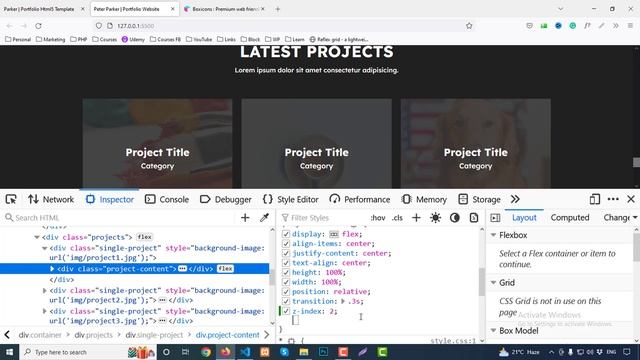
Task: Open the Debugger tab
Action: (225, 199)
